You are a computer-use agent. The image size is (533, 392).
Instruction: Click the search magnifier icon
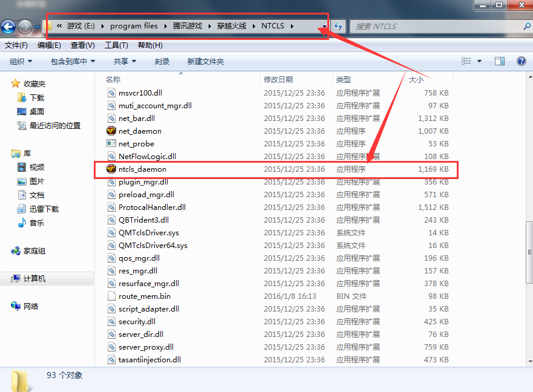(x=527, y=26)
